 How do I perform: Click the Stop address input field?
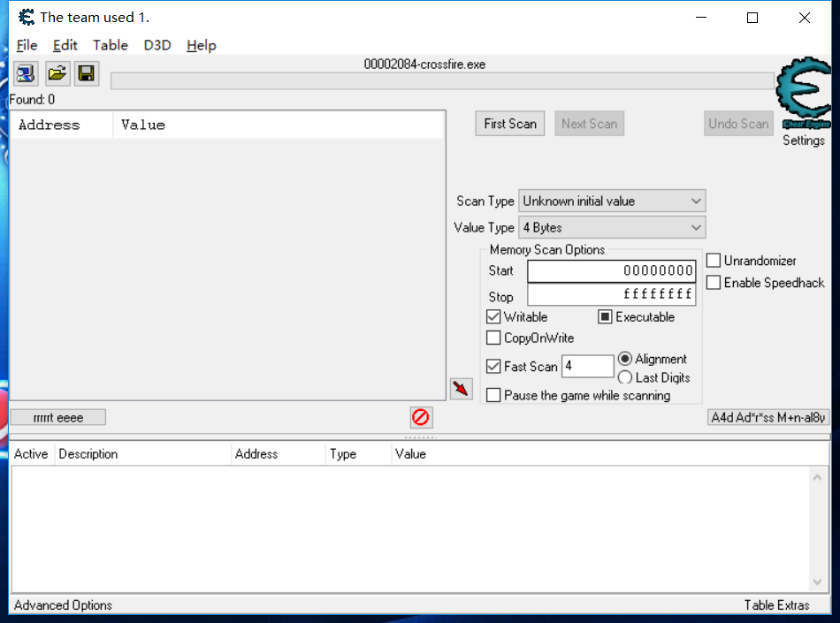click(x=611, y=294)
